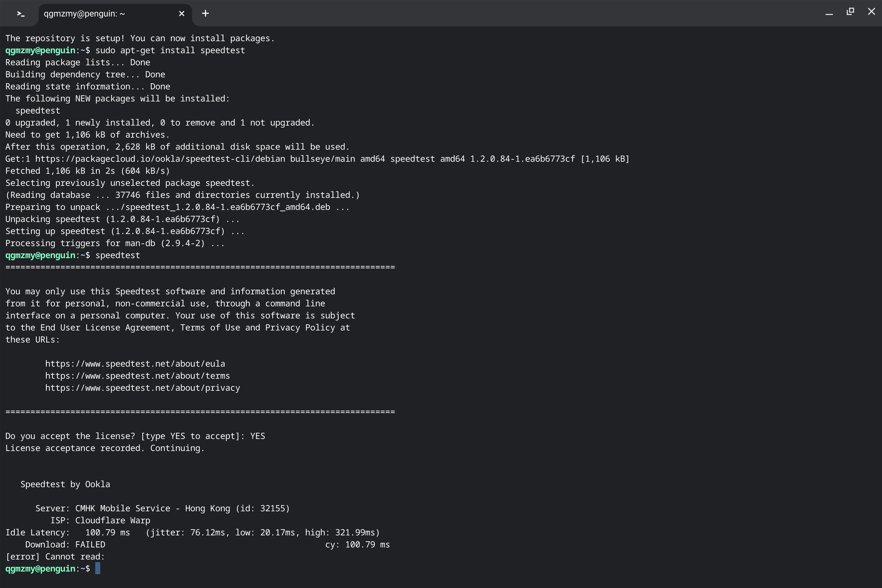The width and height of the screenshot is (882, 588).
Task: Click 'Reading package lists... Done' line
Action: 78,62
